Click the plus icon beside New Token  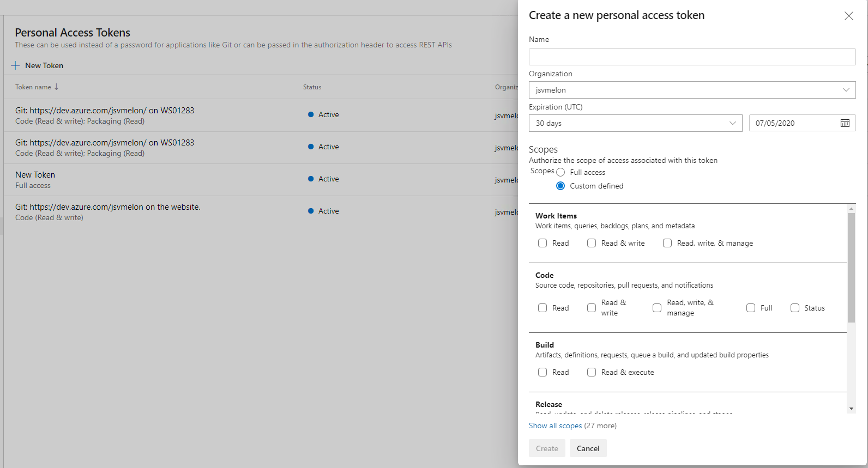coord(15,65)
